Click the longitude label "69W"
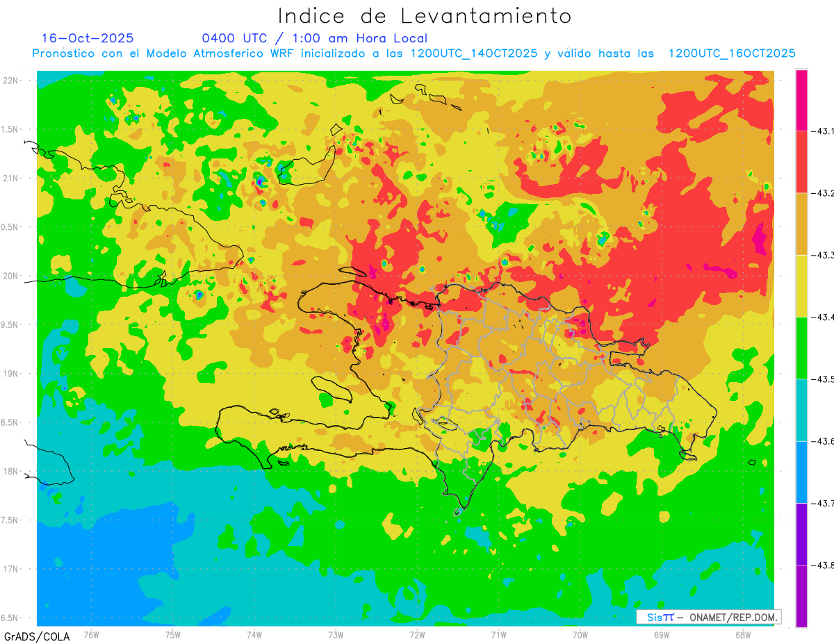 (x=662, y=635)
